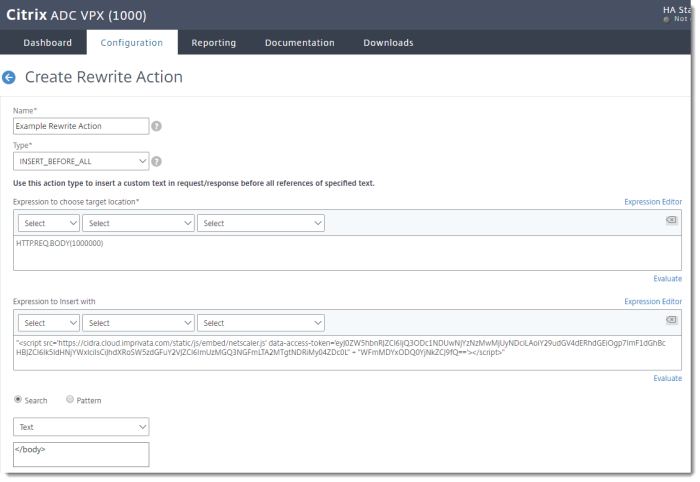This screenshot has height=482, width=700.
Task: Open third Select dropdown under Insert with
Action: coord(261,323)
